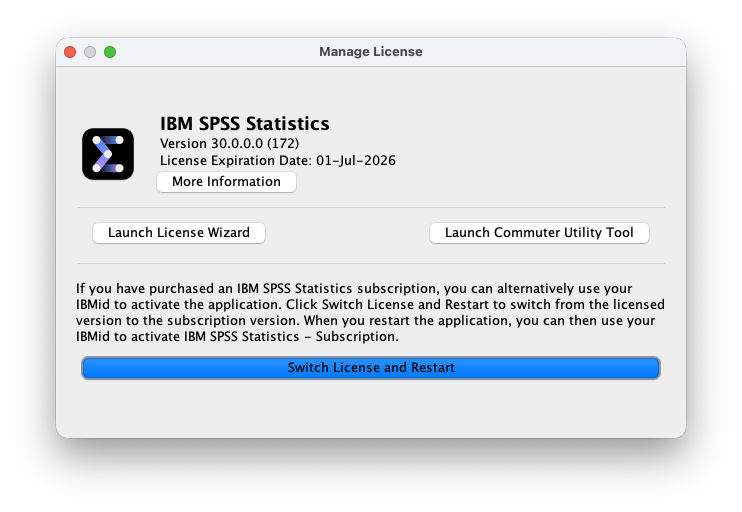Launch the Commuter Utility Tool
The image size is (742, 512).
tap(539, 233)
